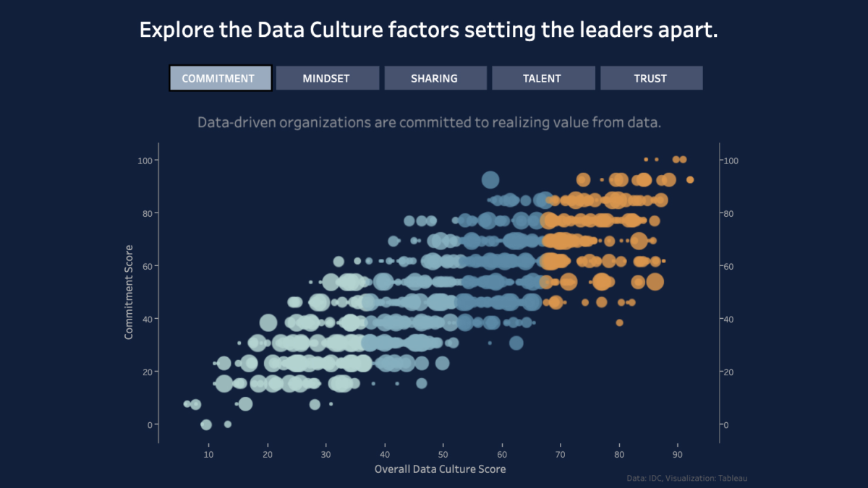
Task: Click the Commitment Score axis title
Action: (x=130, y=288)
